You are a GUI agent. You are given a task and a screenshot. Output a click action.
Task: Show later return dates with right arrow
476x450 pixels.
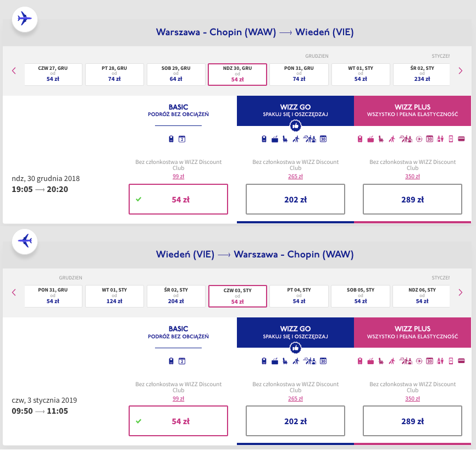tap(461, 293)
